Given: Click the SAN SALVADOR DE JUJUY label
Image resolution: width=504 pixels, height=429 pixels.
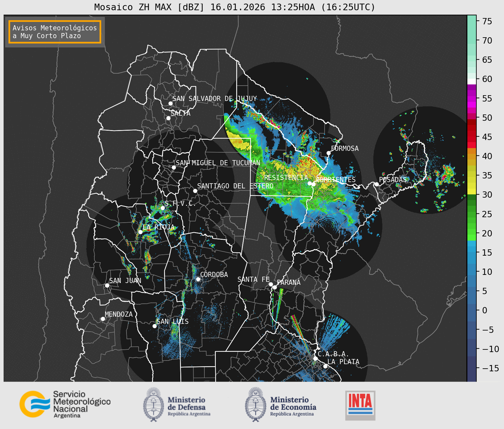Looking at the screenshot, I should (215, 99).
